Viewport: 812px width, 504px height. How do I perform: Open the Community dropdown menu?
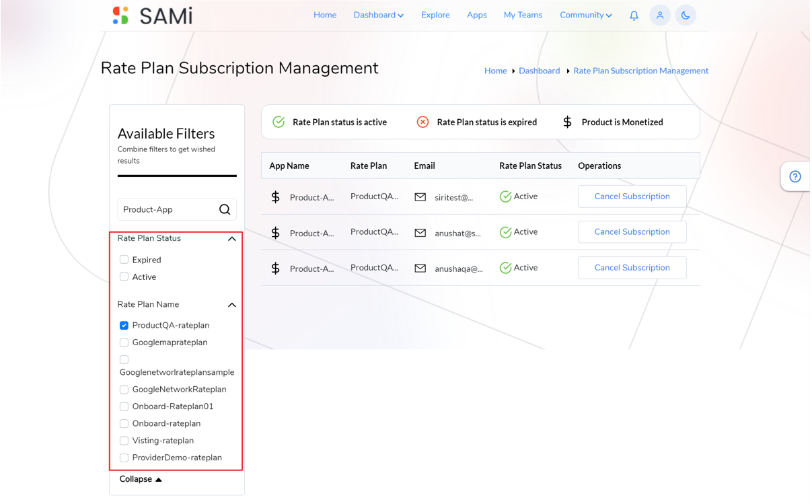[585, 15]
